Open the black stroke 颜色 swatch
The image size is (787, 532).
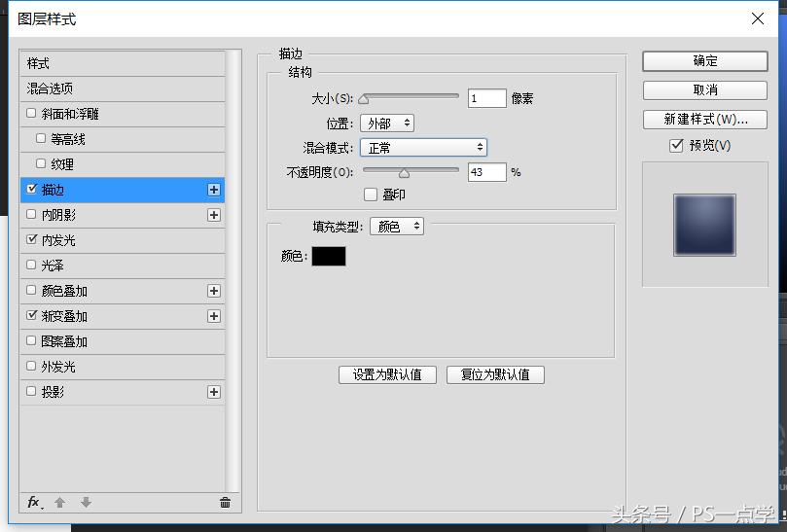[x=329, y=256]
